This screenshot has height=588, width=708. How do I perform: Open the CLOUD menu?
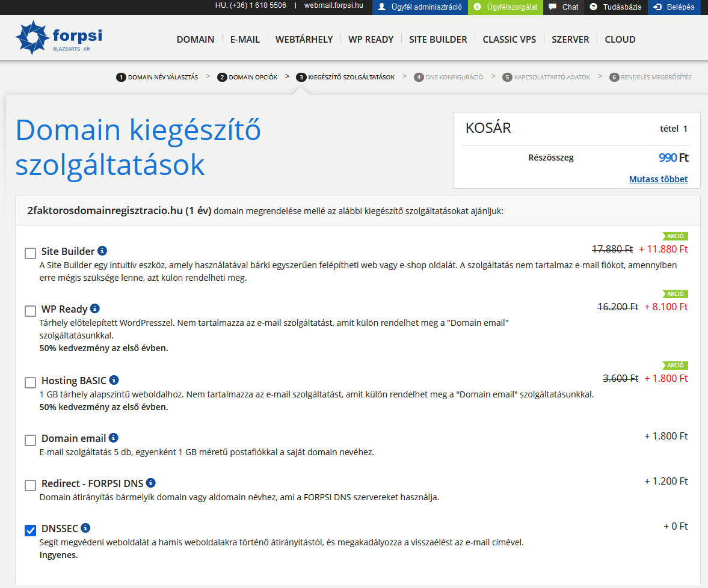[x=620, y=39]
